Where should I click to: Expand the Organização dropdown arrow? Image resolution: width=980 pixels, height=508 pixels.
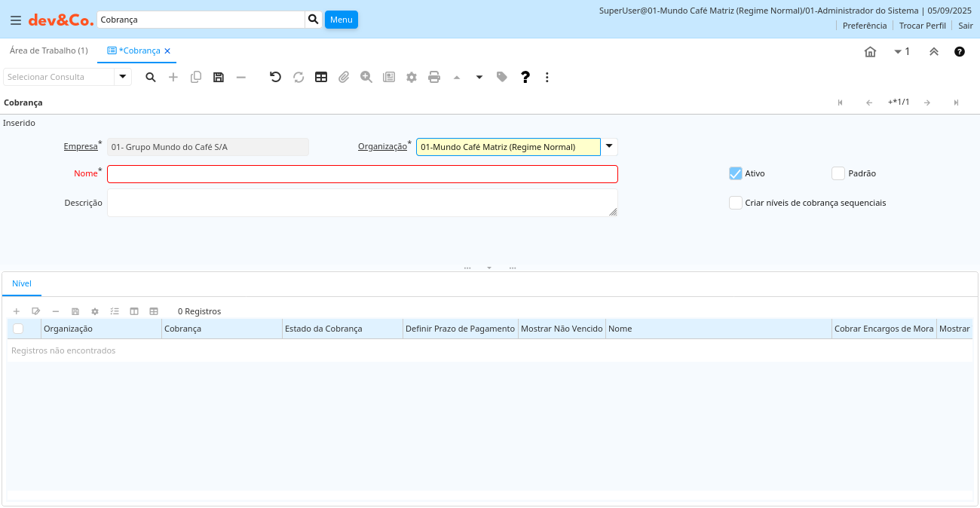point(609,146)
